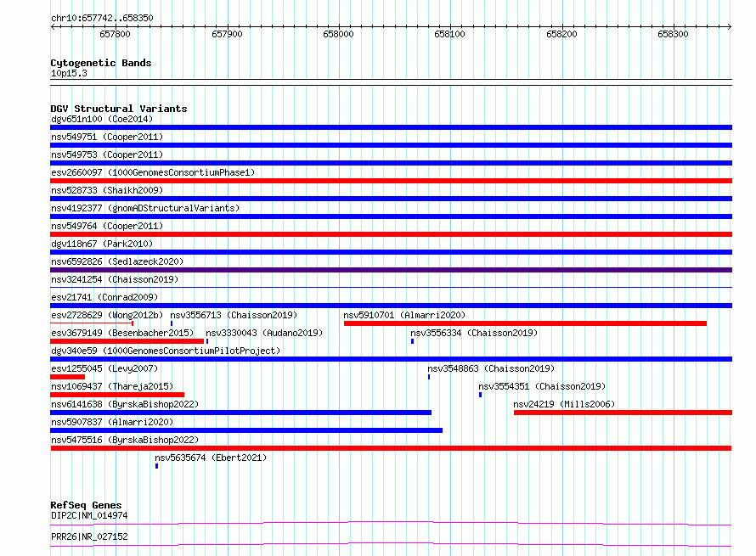The width and height of the screenshot is (756, 556).
Task: Select esv3679149 (Besenbacher2015) label
Action: click(122, 333)
